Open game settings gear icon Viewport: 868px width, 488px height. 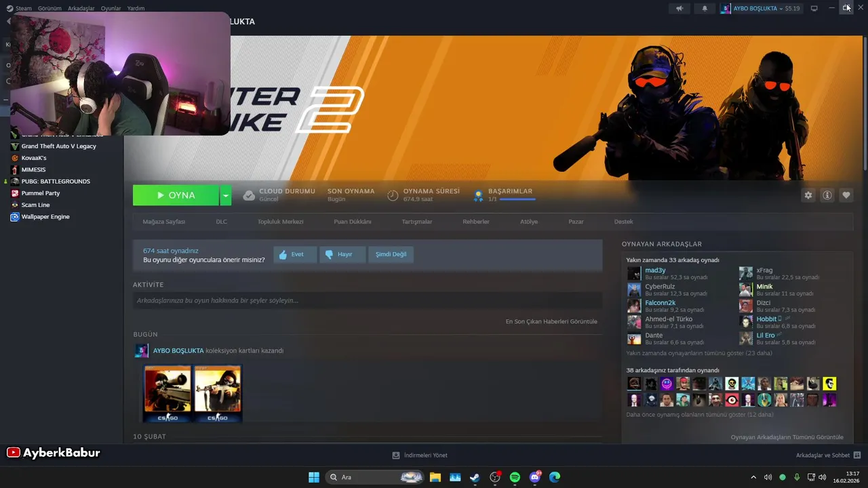(808, 195)
